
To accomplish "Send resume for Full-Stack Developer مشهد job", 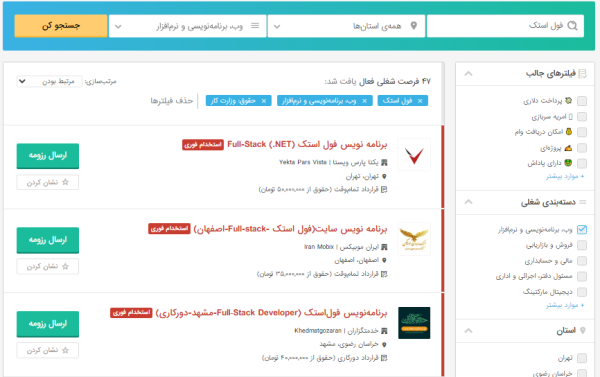I will pyautogui.click(x=48, y=324).
